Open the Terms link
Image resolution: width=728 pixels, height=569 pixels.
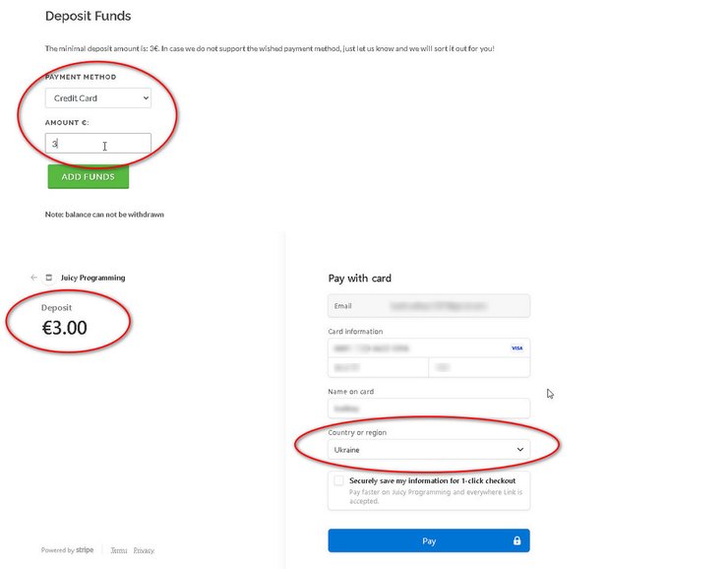(118, 550)
